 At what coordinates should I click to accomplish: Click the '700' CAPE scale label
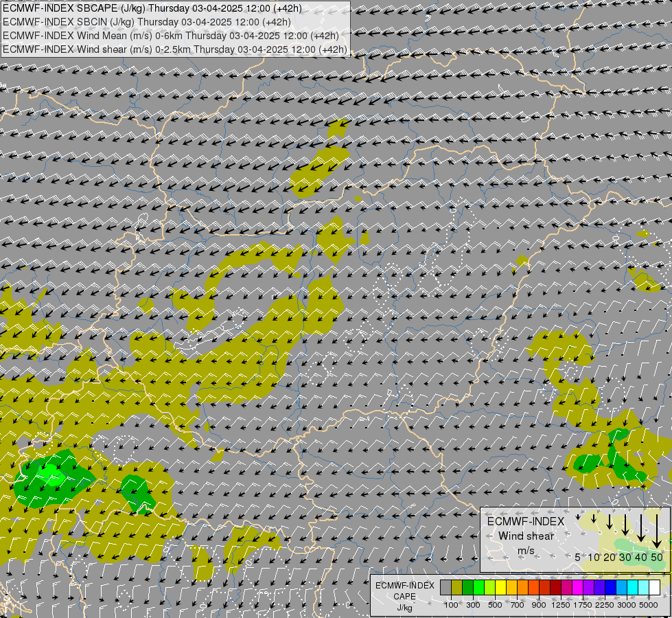[518, 605]
